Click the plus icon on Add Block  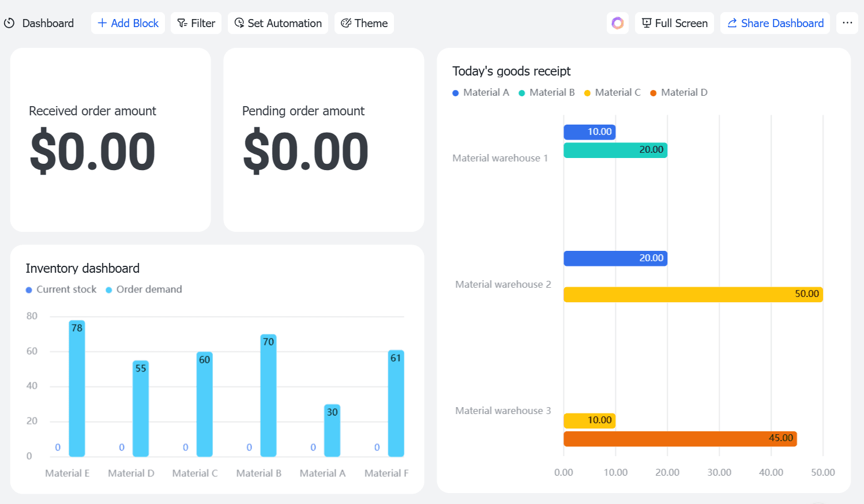[102, 23]
